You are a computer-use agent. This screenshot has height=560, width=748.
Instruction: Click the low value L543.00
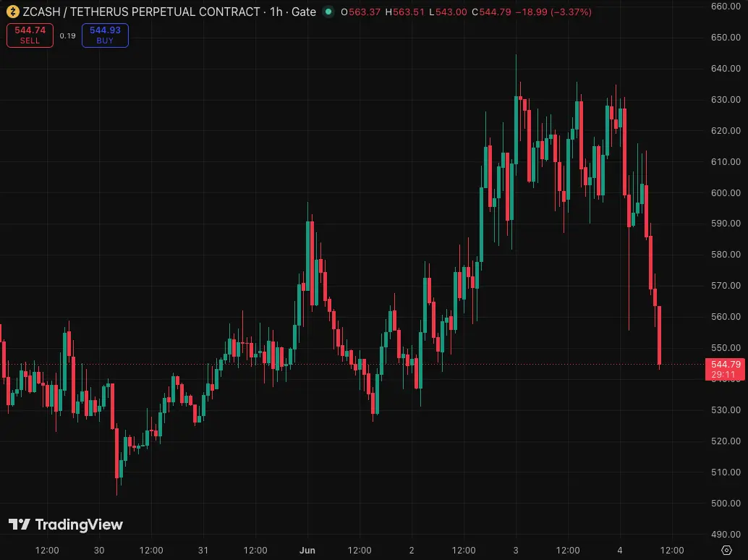coord(448,12)
